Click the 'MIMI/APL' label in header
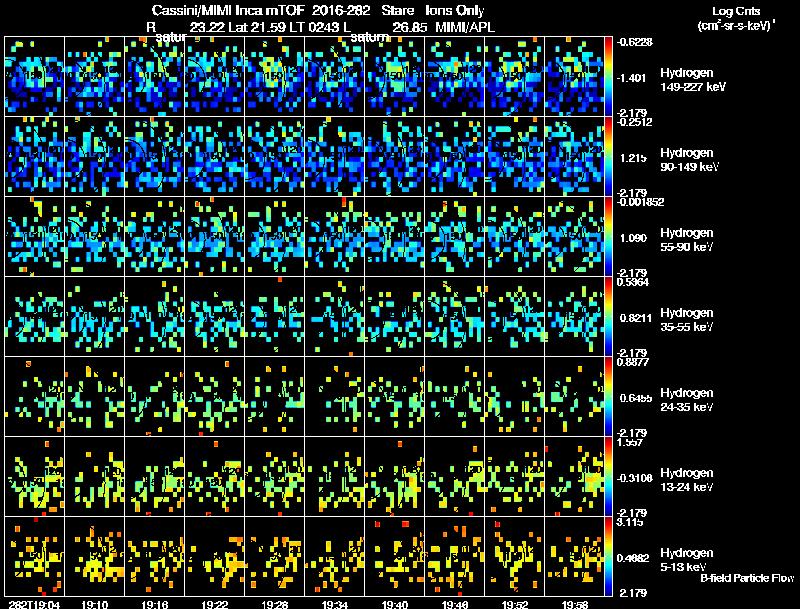 click(x=465, y=27)
